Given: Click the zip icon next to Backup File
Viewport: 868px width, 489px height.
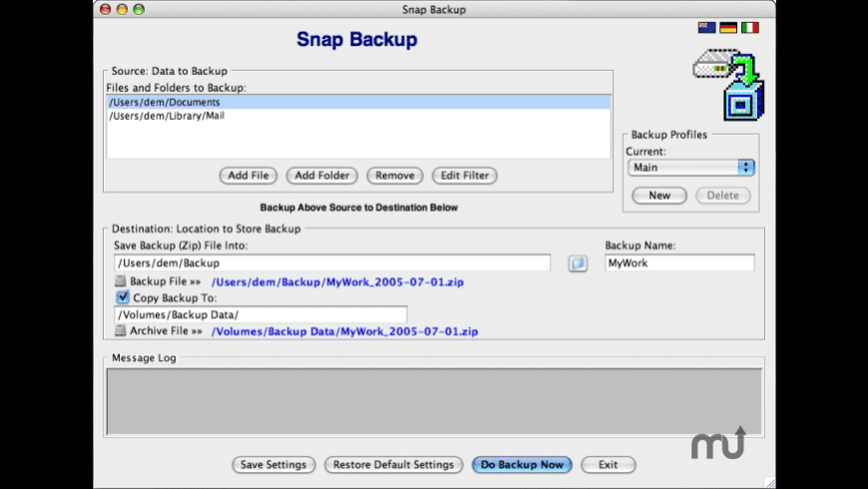Looking at the screenshot, I should 120,281.
